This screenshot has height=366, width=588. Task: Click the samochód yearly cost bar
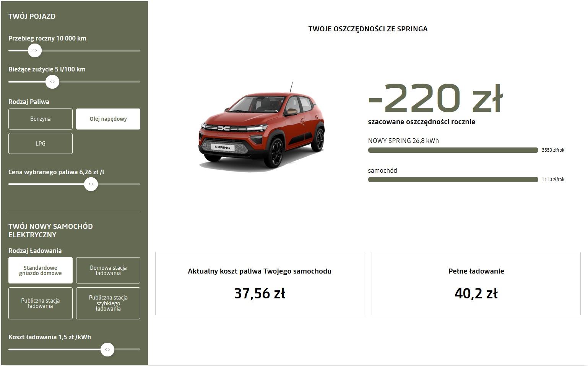click(x=453, y=180)
